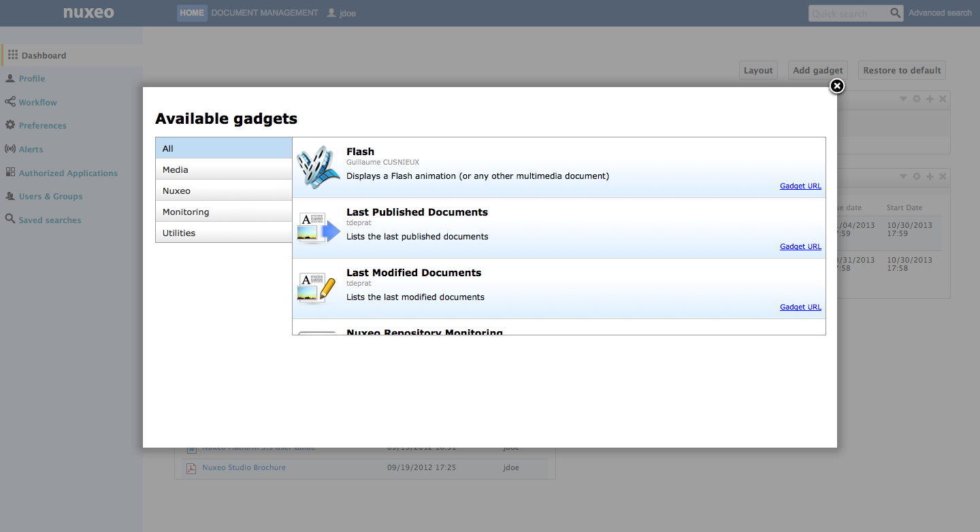980x532 pixels.
Task: Click the Last Modified Documents pencil icon
Action: [318, 288]
